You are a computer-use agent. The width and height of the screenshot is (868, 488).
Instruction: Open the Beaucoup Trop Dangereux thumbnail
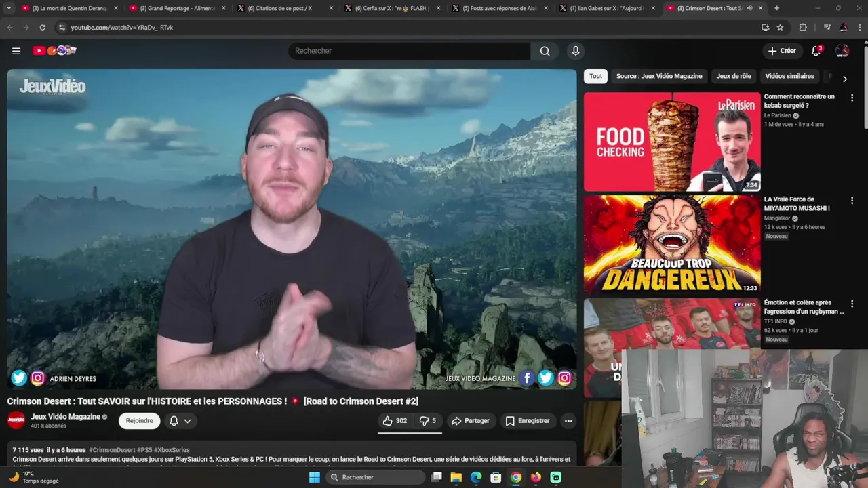pyautogui.click(x=672, y=245)
